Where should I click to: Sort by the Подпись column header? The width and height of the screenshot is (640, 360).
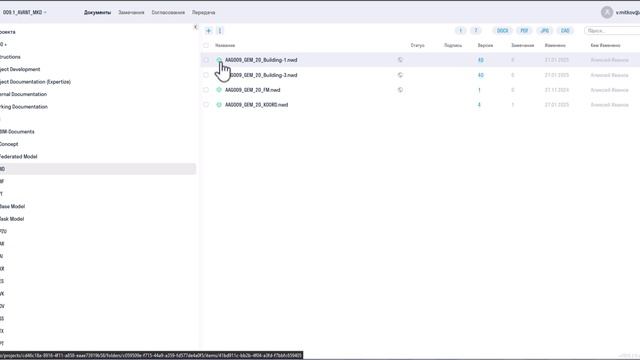pyautogui.click(x=453, y=45)
